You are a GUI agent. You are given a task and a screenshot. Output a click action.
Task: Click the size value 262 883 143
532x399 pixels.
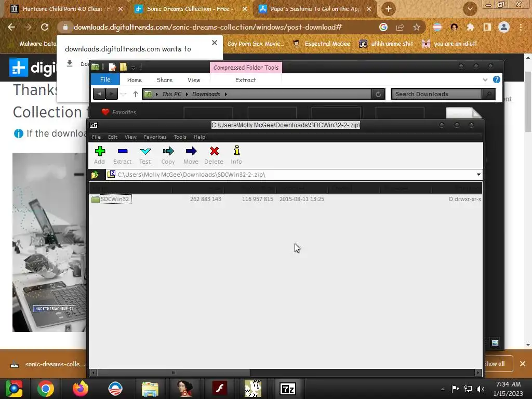206,199
